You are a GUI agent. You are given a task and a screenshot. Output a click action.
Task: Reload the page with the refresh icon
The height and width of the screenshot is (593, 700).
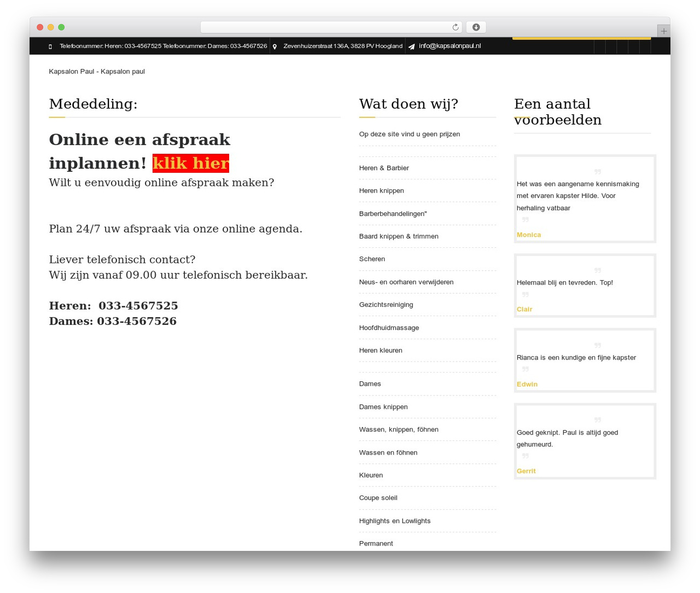point(456,27)
